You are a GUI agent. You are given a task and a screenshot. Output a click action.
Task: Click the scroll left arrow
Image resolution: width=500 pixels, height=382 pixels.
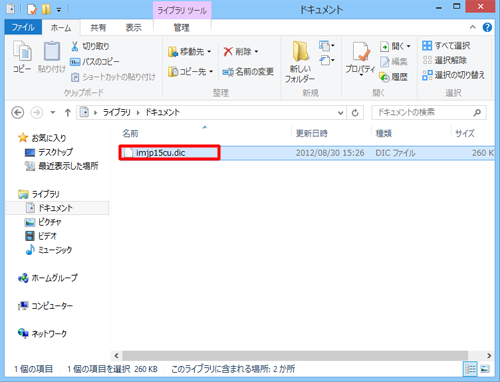pyautogui.click(x=116, y=356)
